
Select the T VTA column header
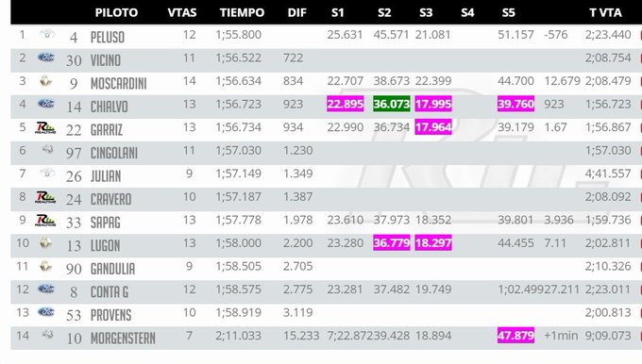click(605, 12)
